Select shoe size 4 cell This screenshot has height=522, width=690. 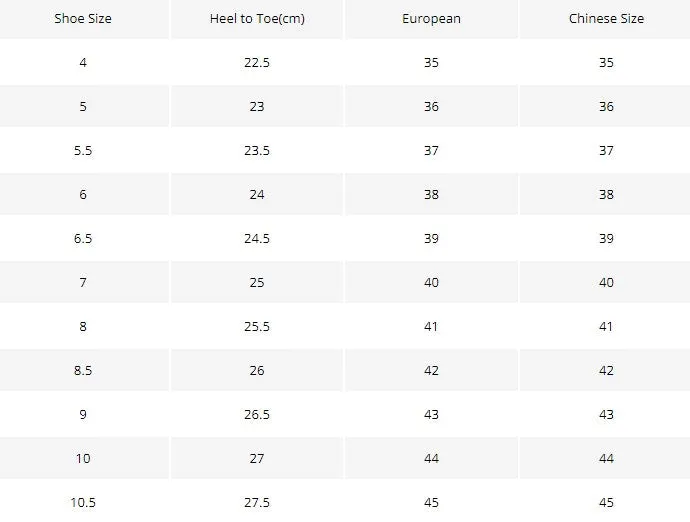tap(83, 62)
